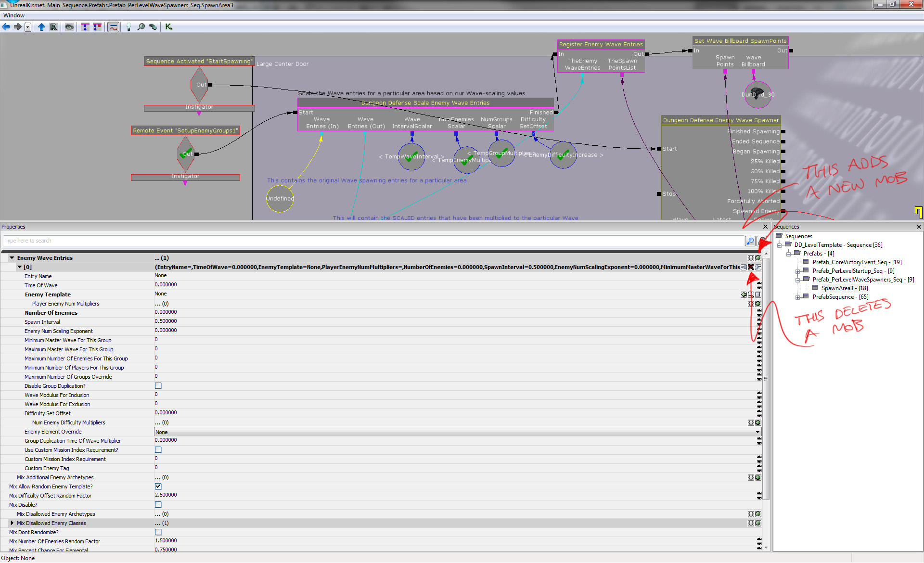
Task: Collapse Enemy Wave Entries property group
Action: pos(12,258)
